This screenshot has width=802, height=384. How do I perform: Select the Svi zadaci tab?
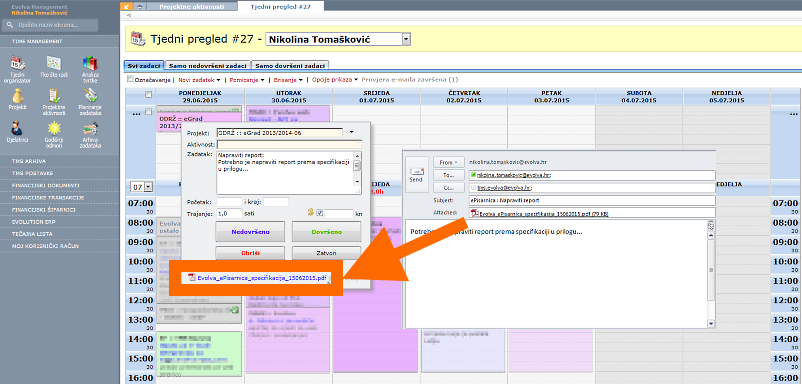point(144,65)
